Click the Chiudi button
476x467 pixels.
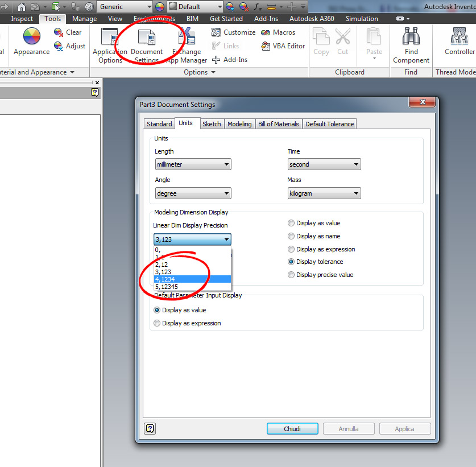[292, 429]
